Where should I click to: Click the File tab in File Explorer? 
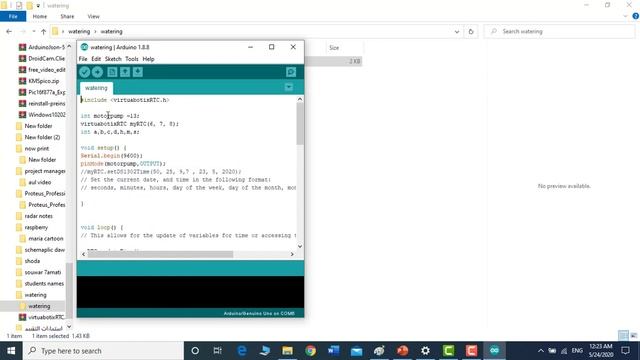coord(13,17)
